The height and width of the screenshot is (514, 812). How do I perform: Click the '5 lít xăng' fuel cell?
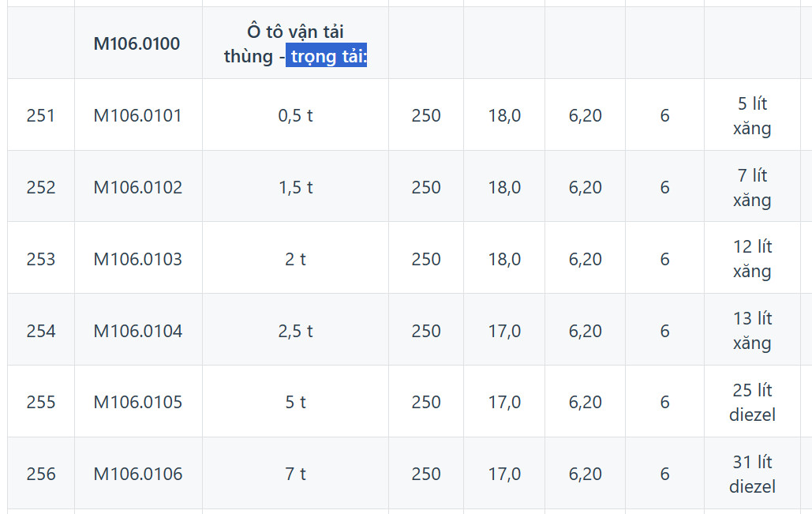(x=752, y=115)
